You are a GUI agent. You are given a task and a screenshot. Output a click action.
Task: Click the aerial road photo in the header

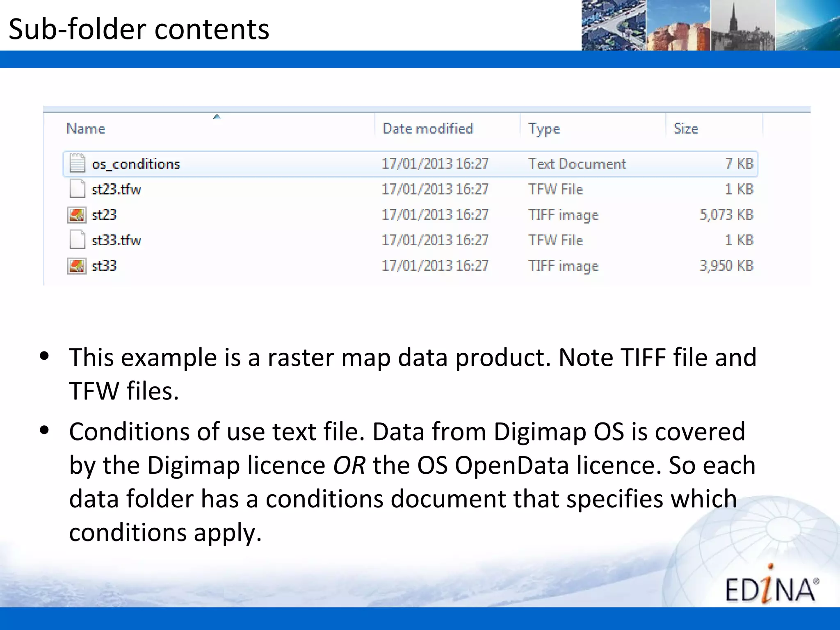click(x=614, y=25)
